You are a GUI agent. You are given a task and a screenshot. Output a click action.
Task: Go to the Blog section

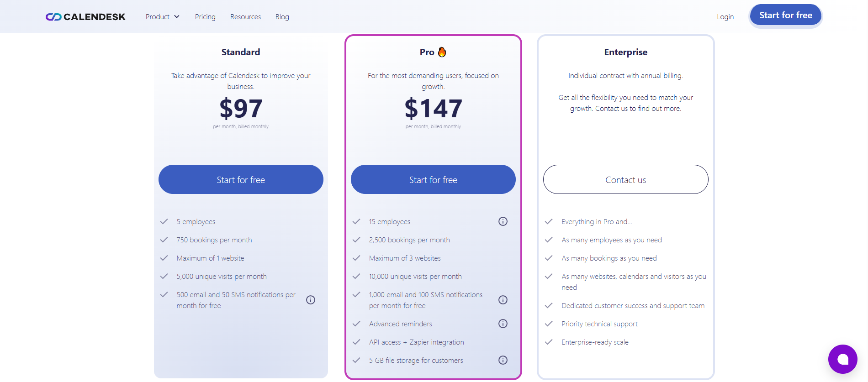click(282, 16)
